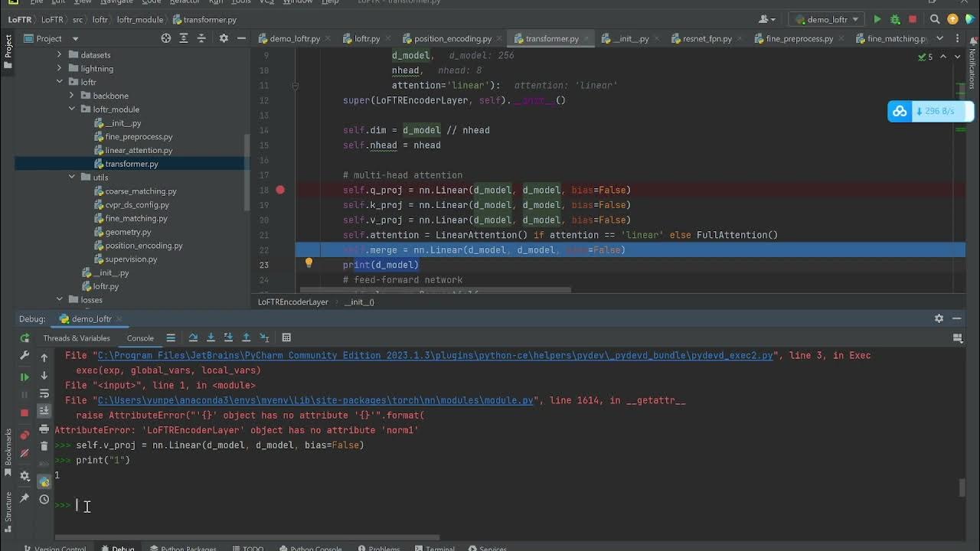Open the fine_preprocess.py editor tab

click(x=799, y=38)
